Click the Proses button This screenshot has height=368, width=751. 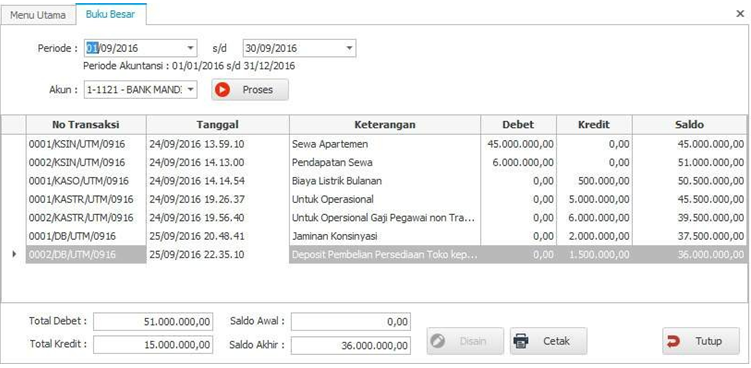tap(250, 90)
